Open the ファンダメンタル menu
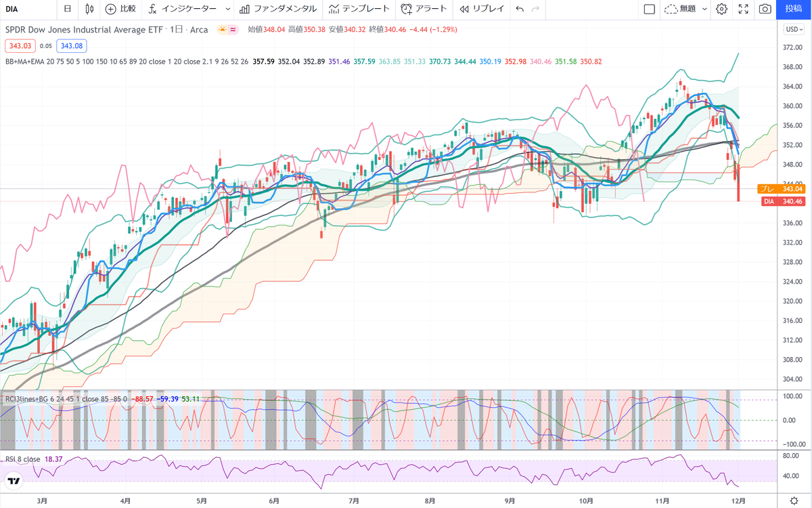 point(277,9)
